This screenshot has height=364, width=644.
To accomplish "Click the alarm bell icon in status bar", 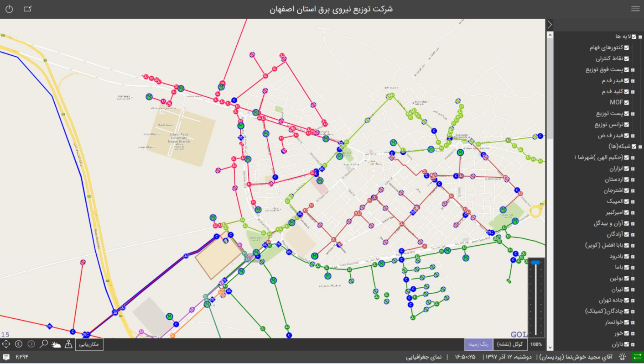I will tap(622, 357).
